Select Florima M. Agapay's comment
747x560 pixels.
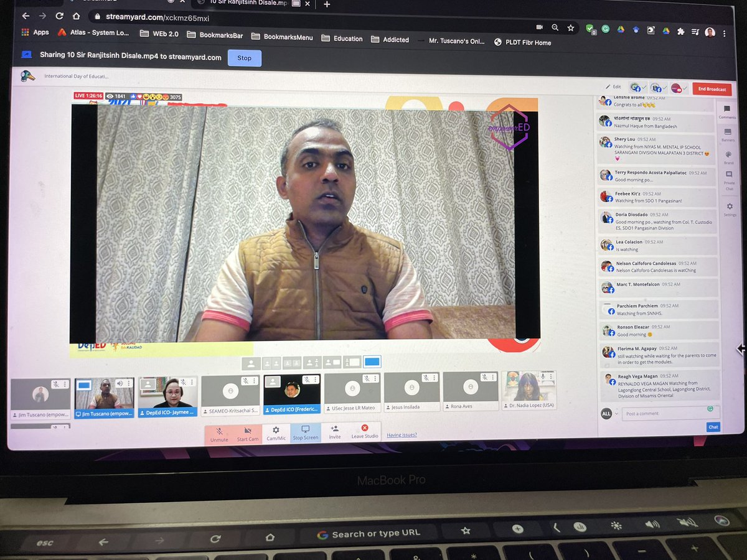[660, 355]
